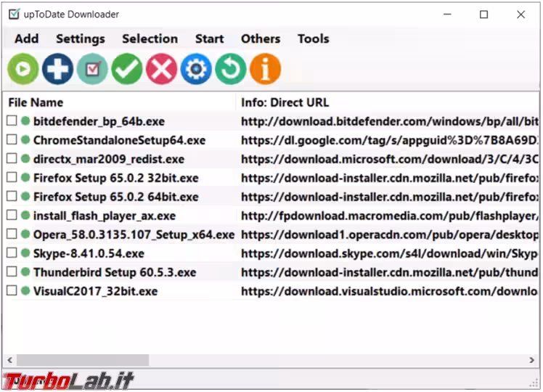Click the green status dot for bitdefender_bp_64b.exe
The height and width of the screenshot is (392, 543).
25,121
